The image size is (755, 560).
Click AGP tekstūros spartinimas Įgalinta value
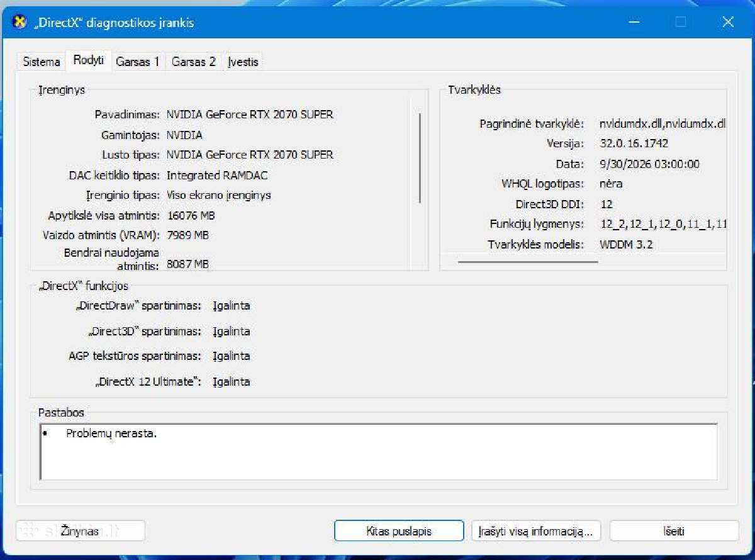tap(232, 356)
